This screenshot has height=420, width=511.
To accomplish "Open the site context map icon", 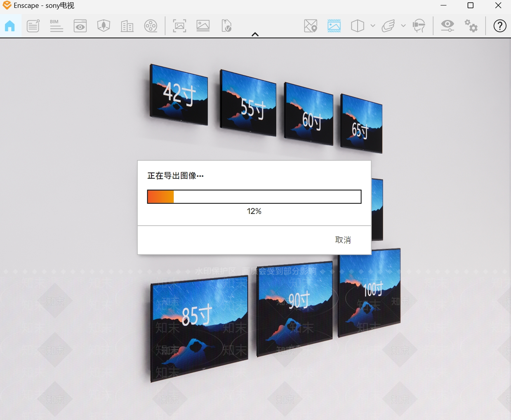I will pos(310,26).
